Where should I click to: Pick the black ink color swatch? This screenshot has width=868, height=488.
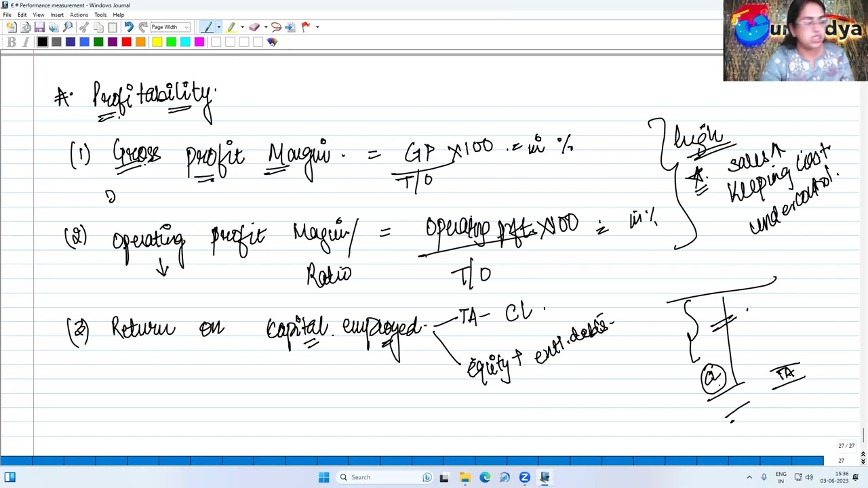42,42
